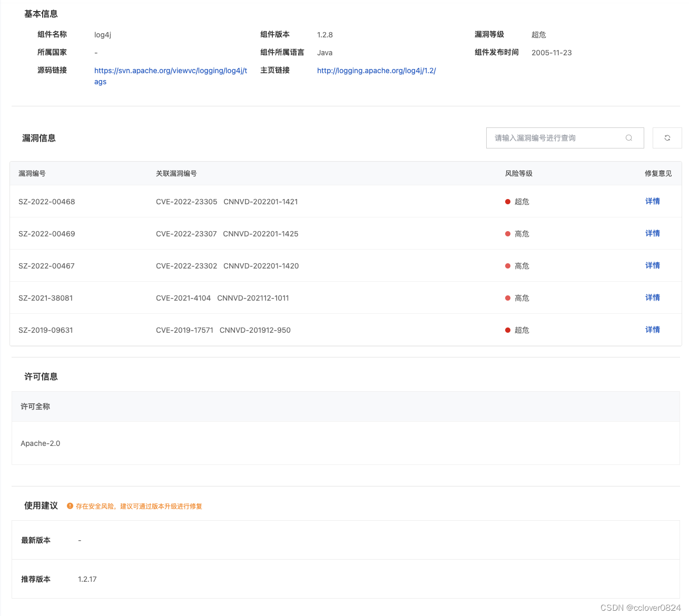
Task: Click CVE-2022-23302 in the table
Action: (x=186, y=266)
